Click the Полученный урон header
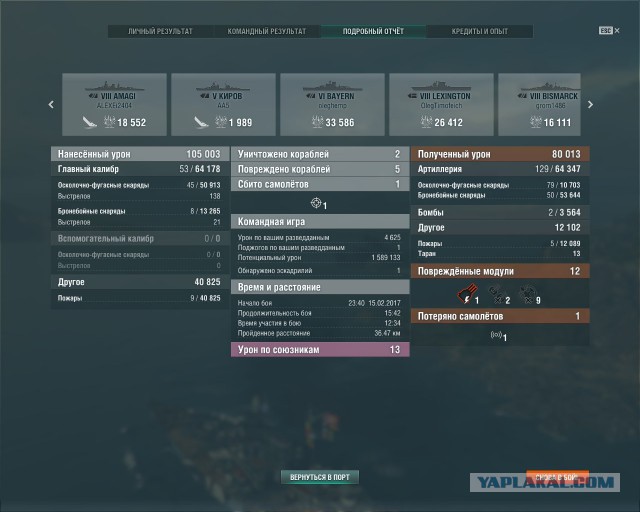640x512 pixels. [x=500, y=154]
